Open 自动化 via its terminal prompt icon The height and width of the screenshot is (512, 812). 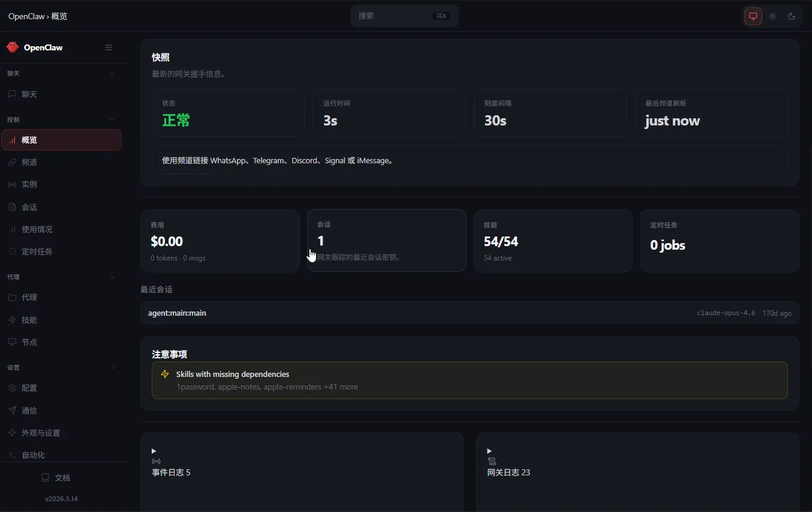point(12,455)
